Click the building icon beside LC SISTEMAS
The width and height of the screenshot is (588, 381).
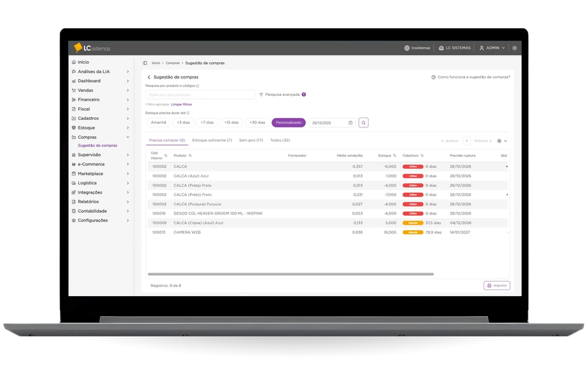(442, 48)
